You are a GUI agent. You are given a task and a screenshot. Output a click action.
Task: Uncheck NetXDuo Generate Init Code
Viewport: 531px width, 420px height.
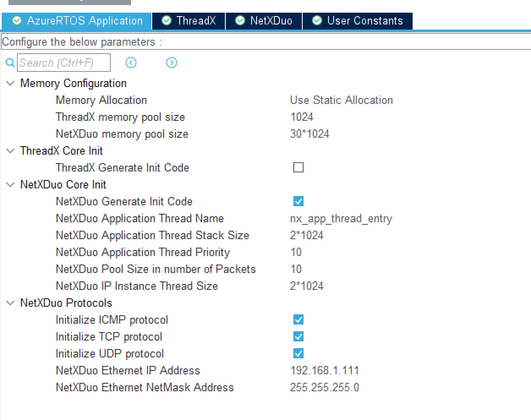tap(298, 201)
